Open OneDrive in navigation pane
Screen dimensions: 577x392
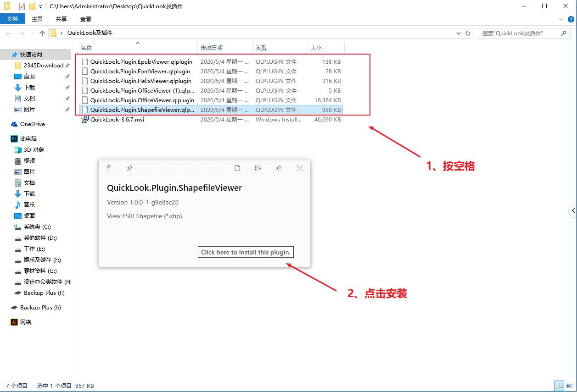33,124
